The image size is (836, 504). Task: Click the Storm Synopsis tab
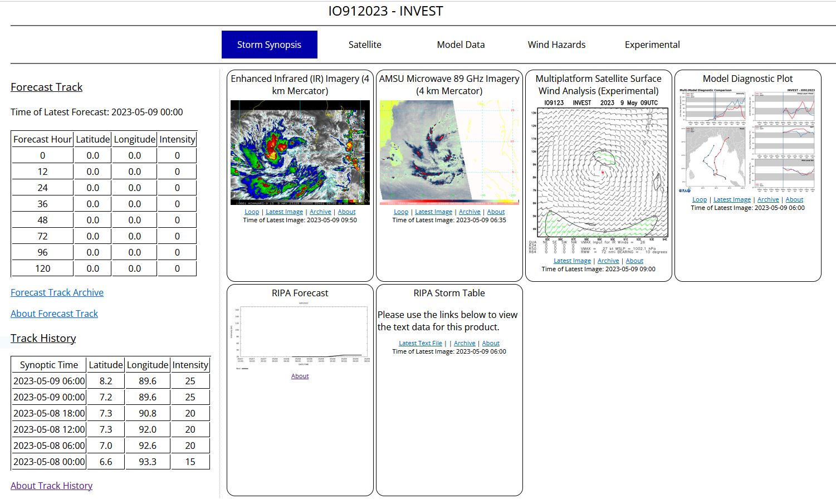pos(269,45)
